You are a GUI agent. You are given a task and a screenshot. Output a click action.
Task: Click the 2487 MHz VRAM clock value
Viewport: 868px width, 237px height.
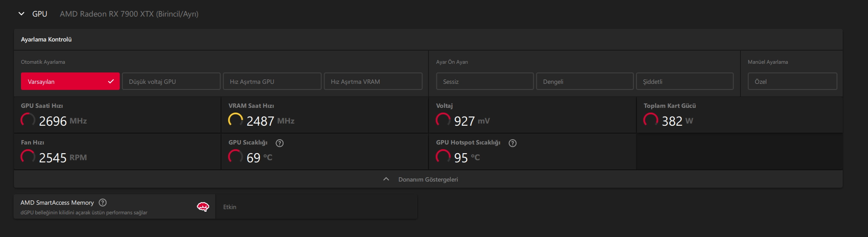[270, 121]
